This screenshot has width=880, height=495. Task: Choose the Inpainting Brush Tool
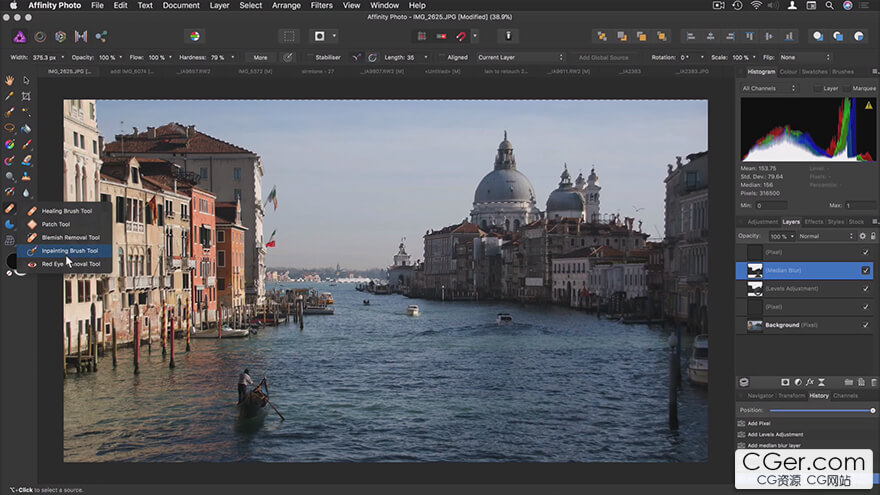[x=69, y=251]
